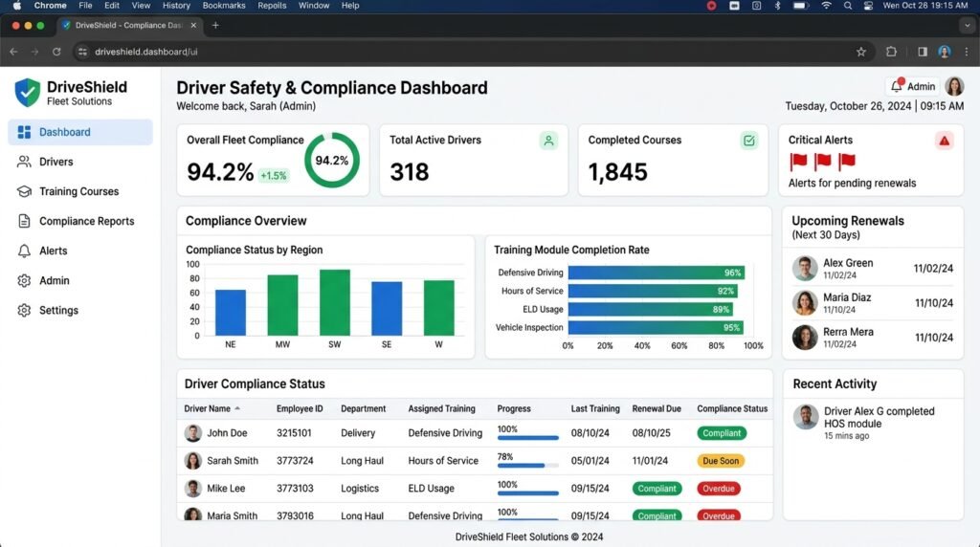Click the +1.5% change badge
The height and width of the screenshot is (547, 980).
pos(273,176)
